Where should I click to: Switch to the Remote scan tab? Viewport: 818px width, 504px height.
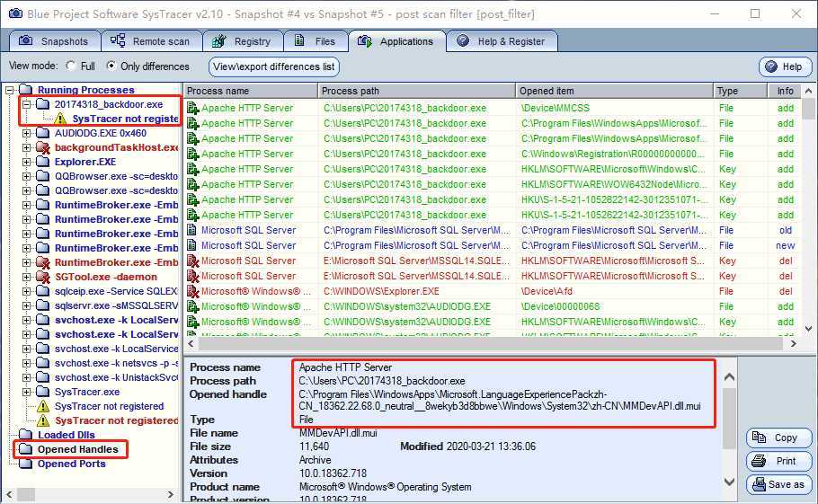coord(151,41)
